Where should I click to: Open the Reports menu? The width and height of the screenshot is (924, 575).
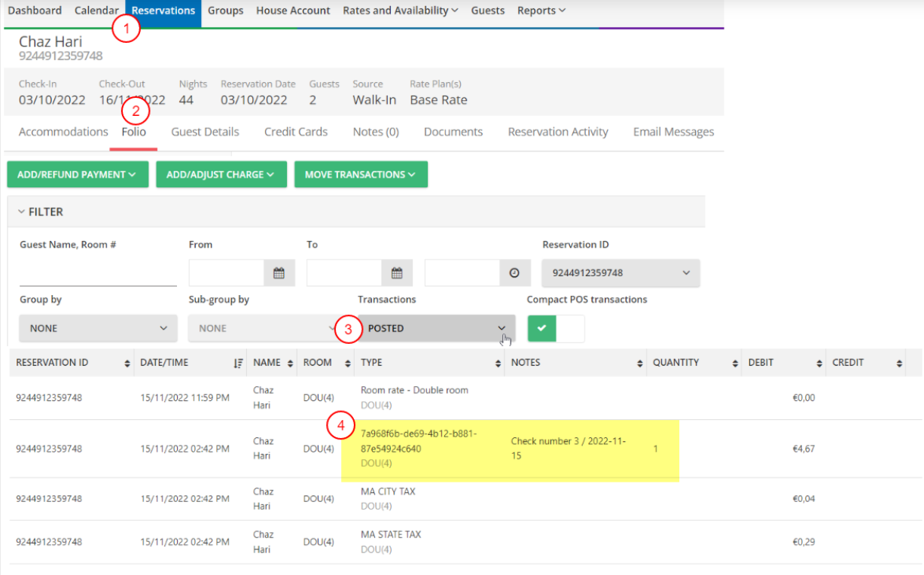541,11
